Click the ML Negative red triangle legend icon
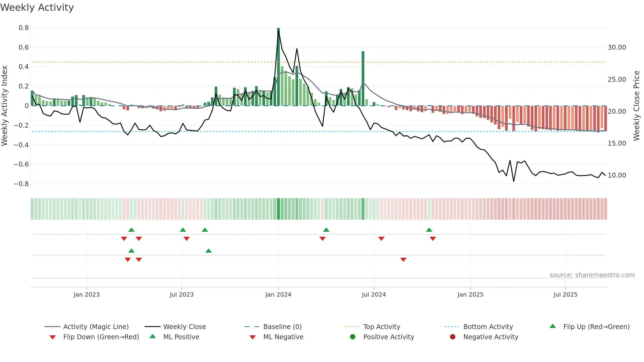Image resolution: width=644 pixels, height=362 pixels. coord(253,337)
